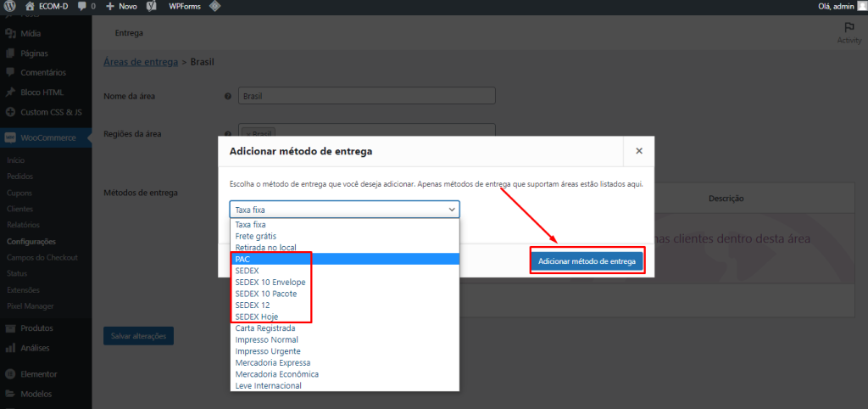
Task: Open ECOM-D site home link
Action: [48, 7]
